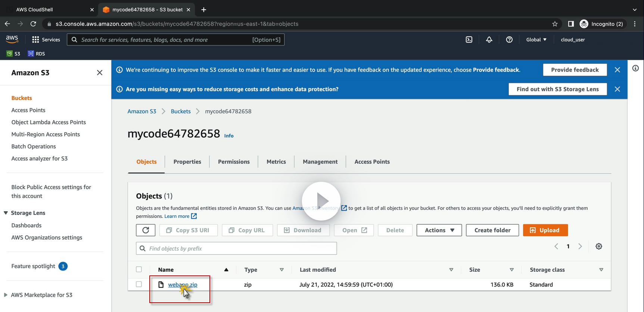Image resolution: width=644 pixels, height=312 pixels.
Task: Open table preferences gear icon
Action: [x=599, y=246]
